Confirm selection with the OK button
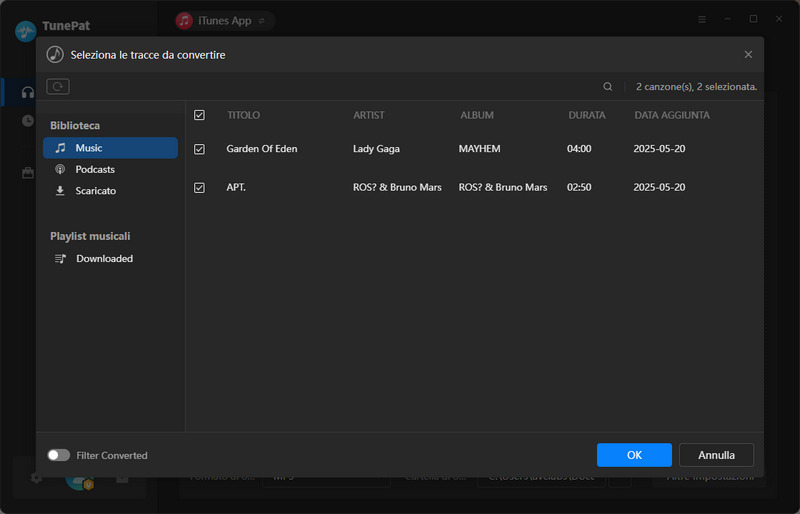This screenshot has width=800, height=514. pyautogui.click(x=634, y=455)
